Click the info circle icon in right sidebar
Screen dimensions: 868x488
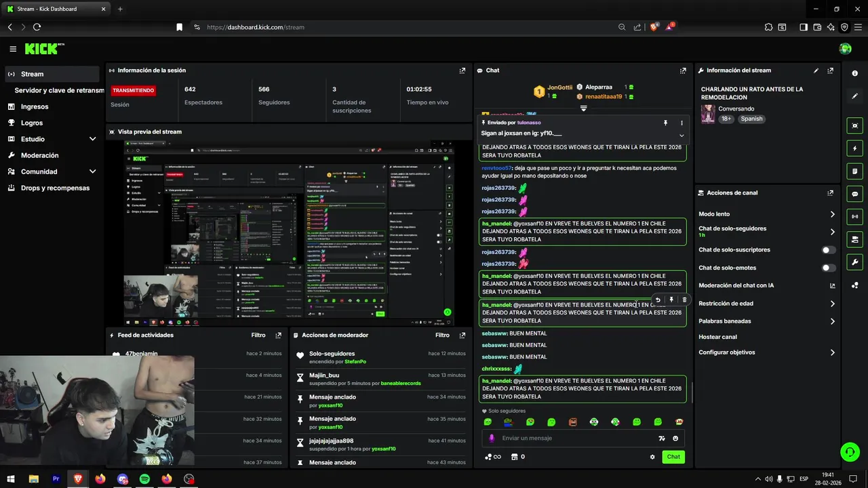point(854,73)
